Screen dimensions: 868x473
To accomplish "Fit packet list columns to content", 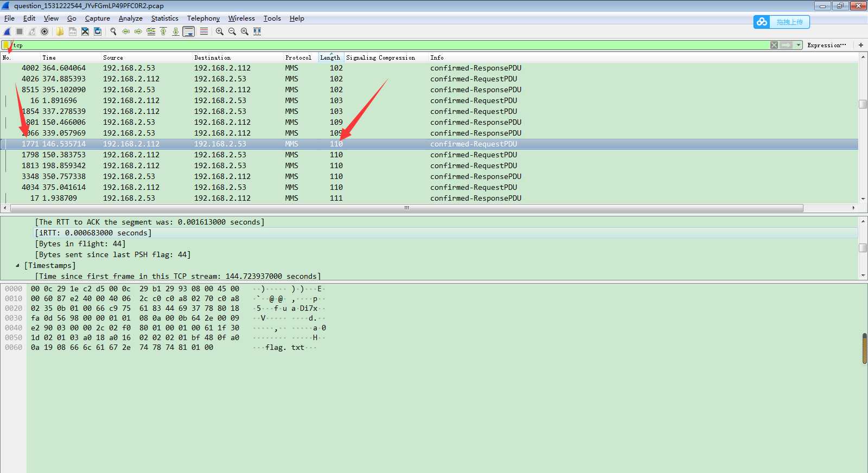I will [x=257, y=31].
